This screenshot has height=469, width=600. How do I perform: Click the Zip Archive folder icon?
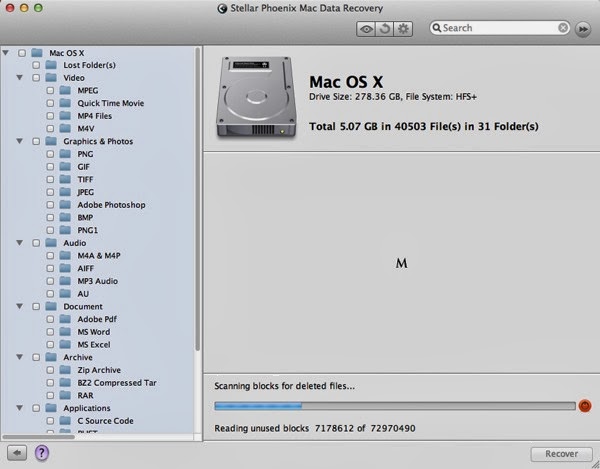coord(65,370)
